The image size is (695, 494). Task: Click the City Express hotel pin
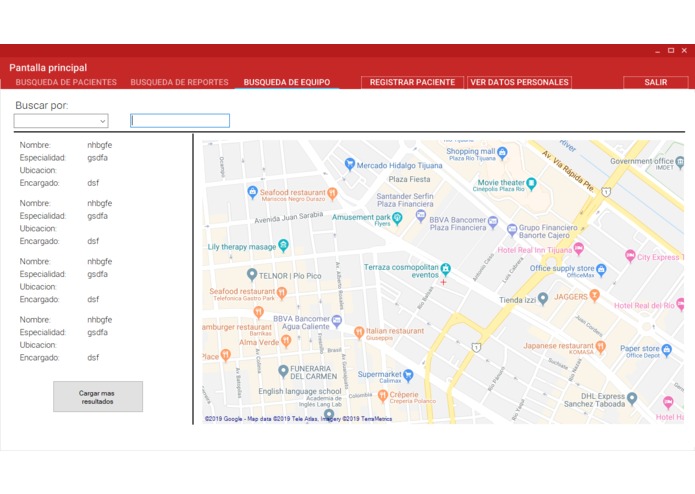pos(630,256)
